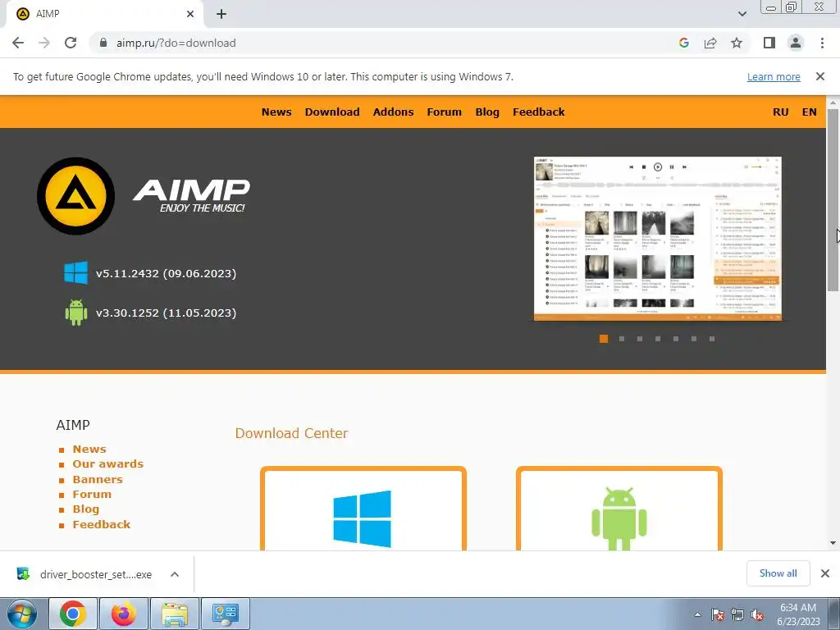Click the browser back arrow

click(18, 43)
